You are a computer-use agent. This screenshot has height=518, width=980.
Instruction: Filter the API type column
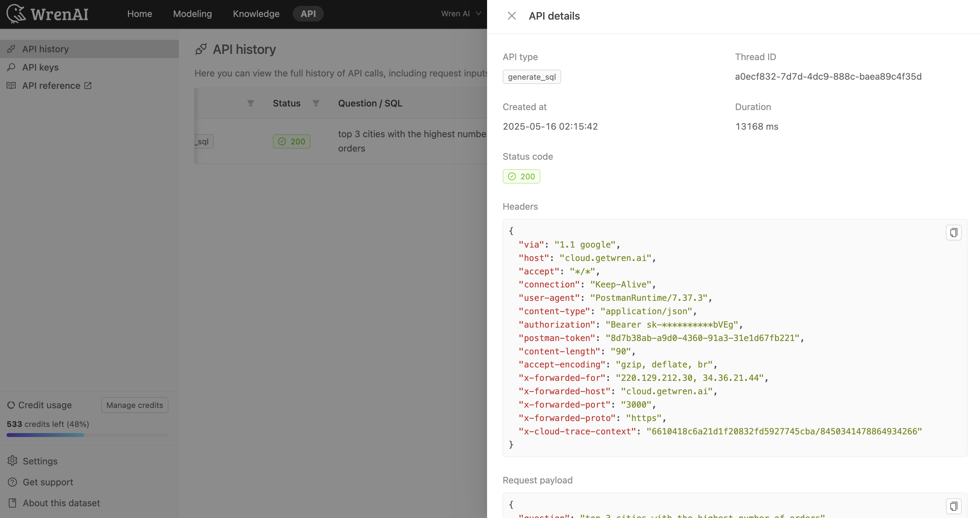coord(250,103)
